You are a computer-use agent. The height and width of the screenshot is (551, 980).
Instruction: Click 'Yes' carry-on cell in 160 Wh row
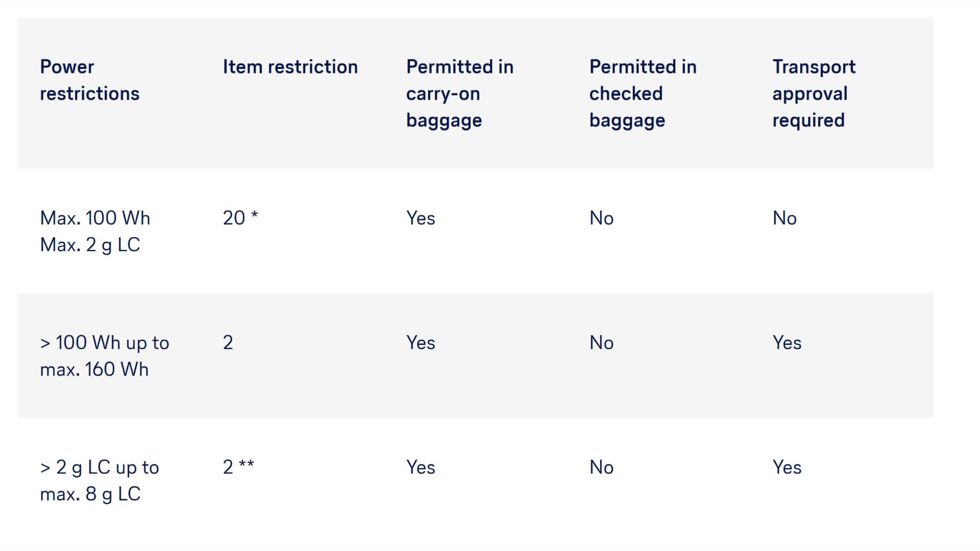[x=421, y=343]
